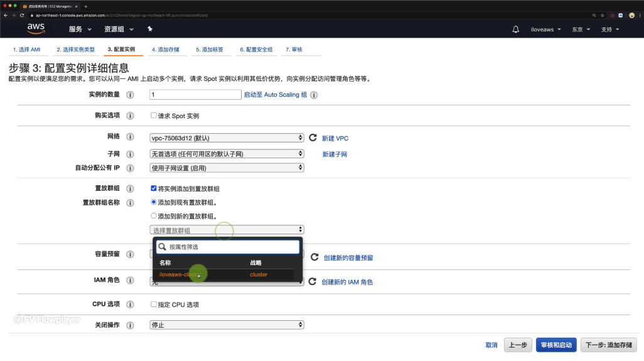Go to step 7. 审核
Screen dimensions: 644x361
coord(294,50)
